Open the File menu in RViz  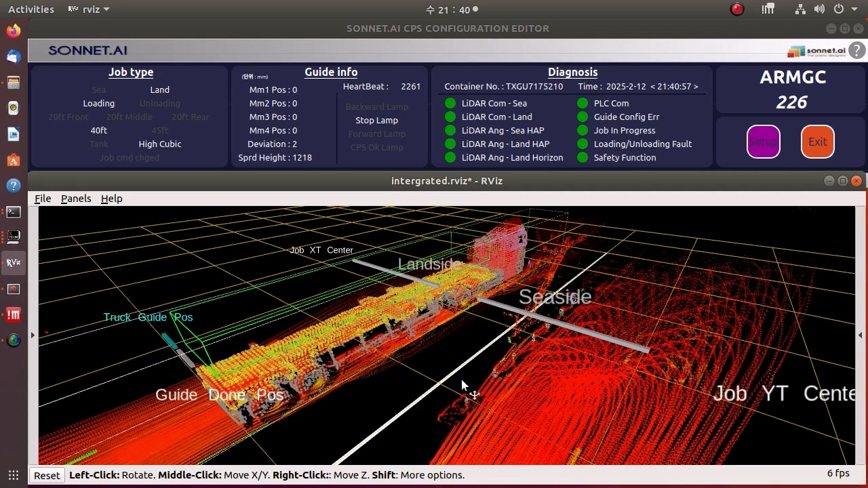pyautogui.click(x=43, y=199)
